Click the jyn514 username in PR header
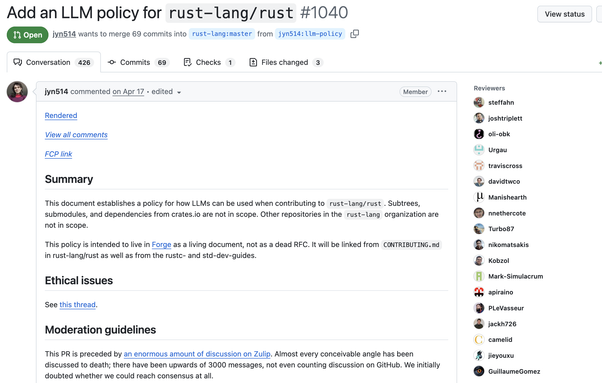This screenshot has width=602, height=383. click(x=64, y=34)
